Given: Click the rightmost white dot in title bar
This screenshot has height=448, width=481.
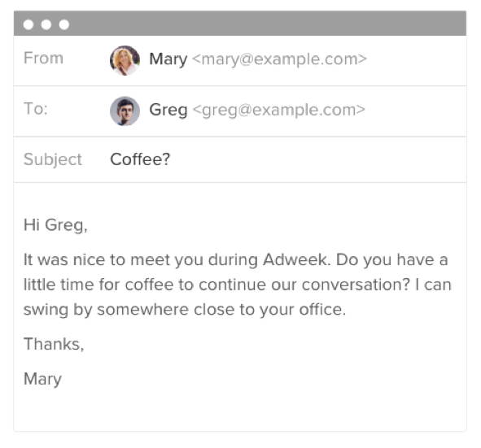Looking at the screenshot, I should [64, 24].
